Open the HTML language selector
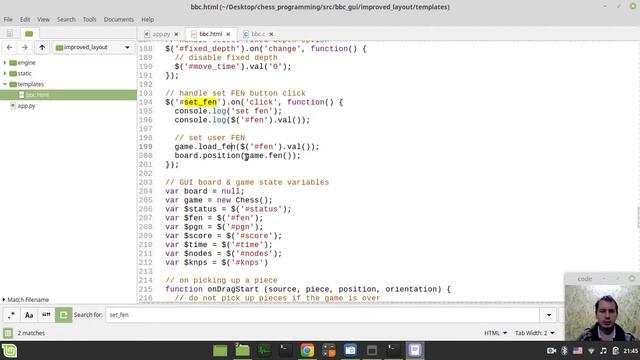Screen dimensions: 640x360 click(495, 333)
